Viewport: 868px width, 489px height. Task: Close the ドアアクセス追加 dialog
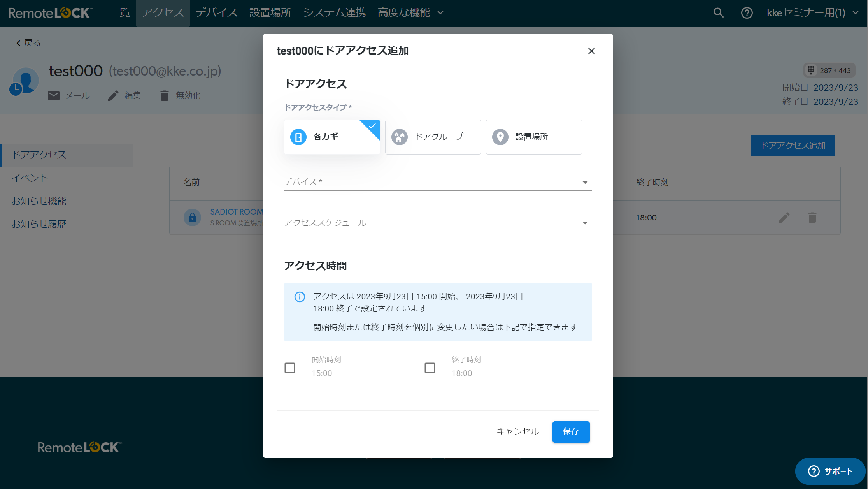(591, 51)
